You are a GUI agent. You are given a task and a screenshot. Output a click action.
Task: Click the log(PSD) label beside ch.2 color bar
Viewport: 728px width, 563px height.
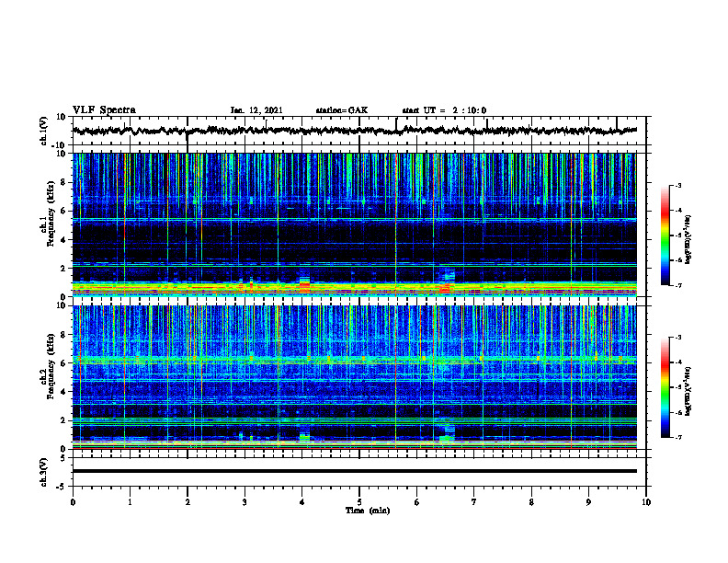pos(688,391)
